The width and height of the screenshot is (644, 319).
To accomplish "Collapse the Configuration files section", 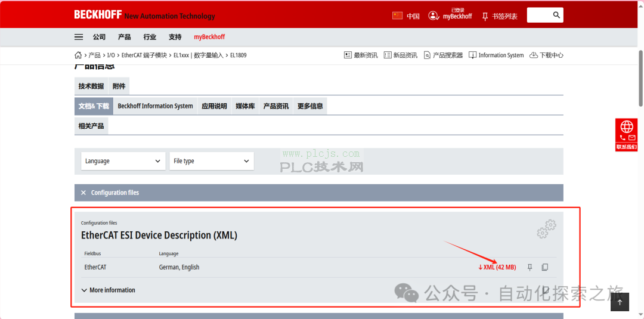I will [x=318, y=193].
